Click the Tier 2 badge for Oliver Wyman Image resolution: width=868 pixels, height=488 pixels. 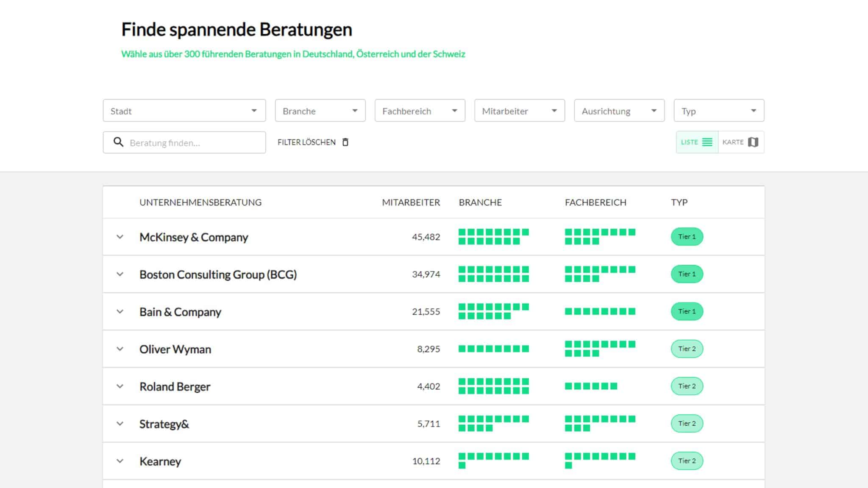pos(687,349)
